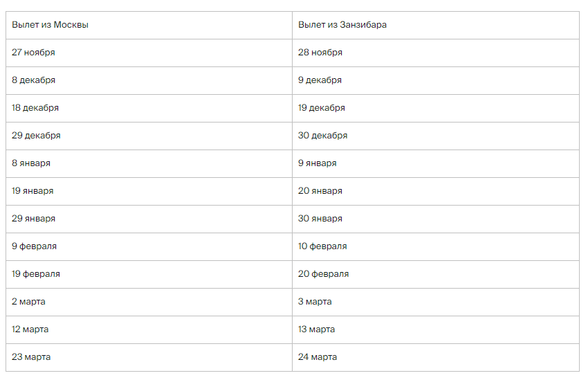Select the '28 ноября' Zanzibar cell
588x380 pixels.
[320, 53]
